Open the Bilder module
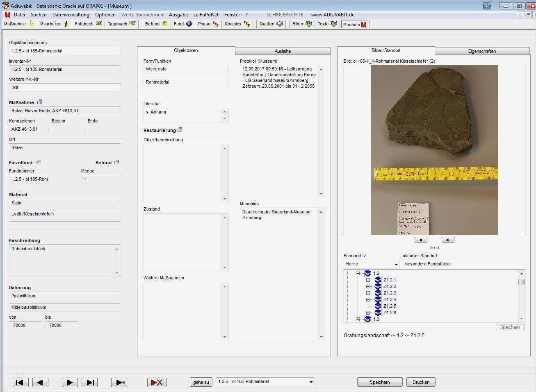 pos(302,24)
